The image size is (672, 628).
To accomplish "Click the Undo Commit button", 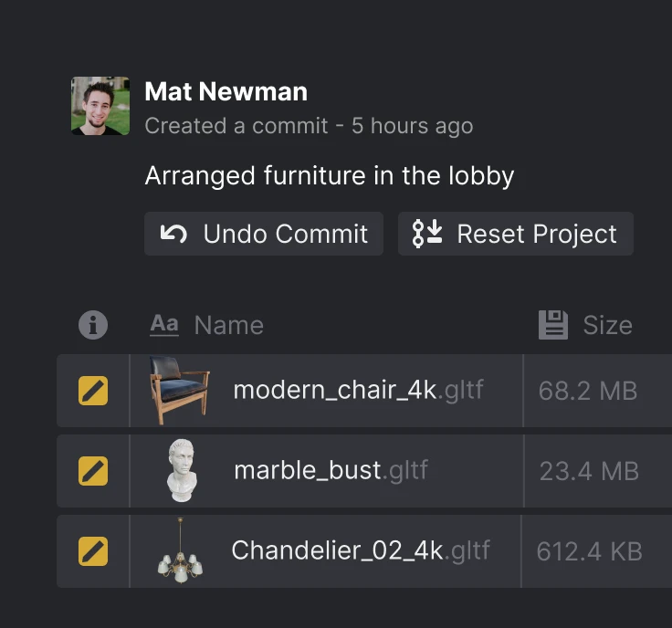I will coord(264,234).
